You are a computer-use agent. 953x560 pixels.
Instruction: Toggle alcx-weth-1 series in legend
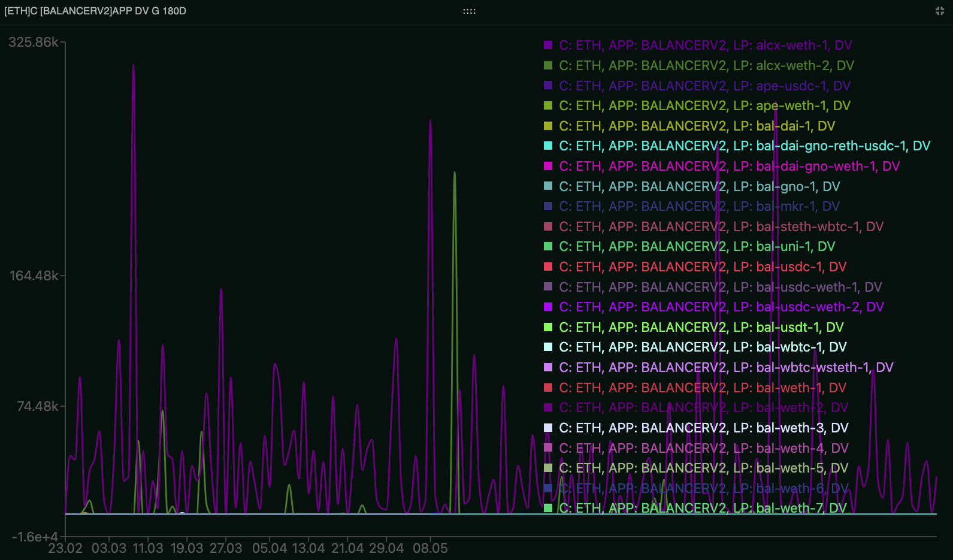[x=705, y=46]
